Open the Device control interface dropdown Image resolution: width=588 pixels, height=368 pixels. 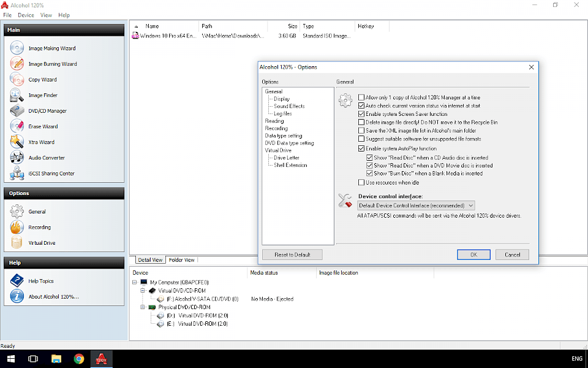[416, 206]
